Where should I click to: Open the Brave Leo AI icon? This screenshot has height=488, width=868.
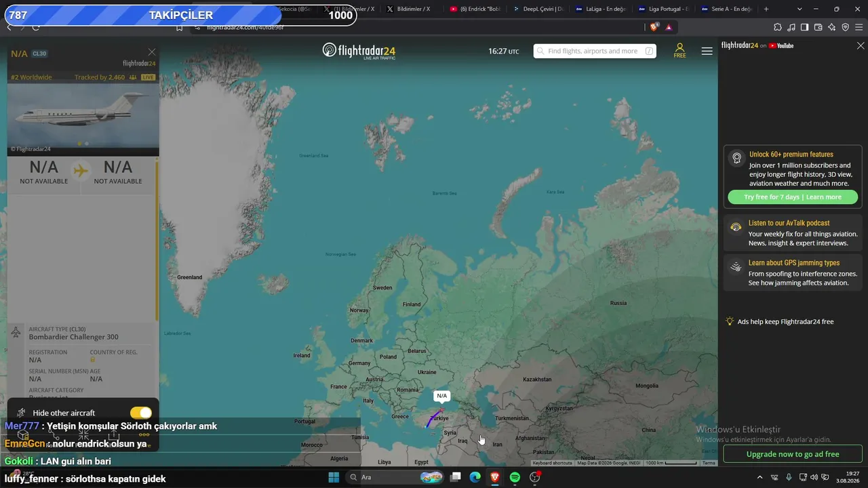(x=832, y=27)
